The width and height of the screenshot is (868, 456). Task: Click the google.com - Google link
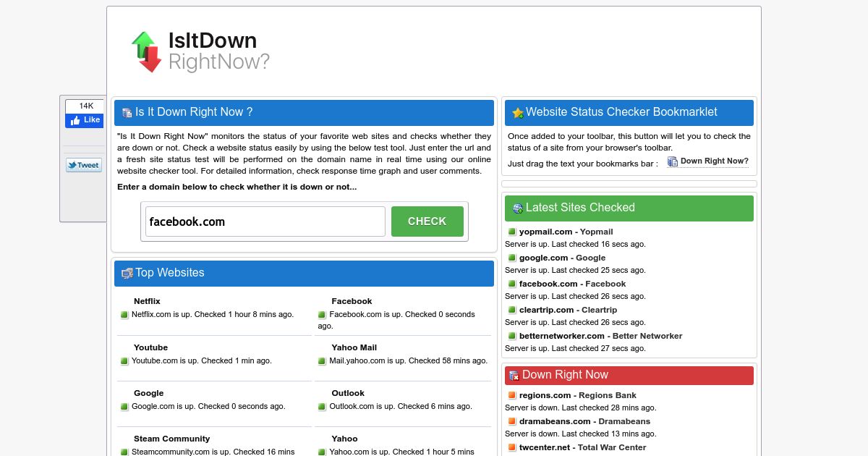(x=562, y=258)
